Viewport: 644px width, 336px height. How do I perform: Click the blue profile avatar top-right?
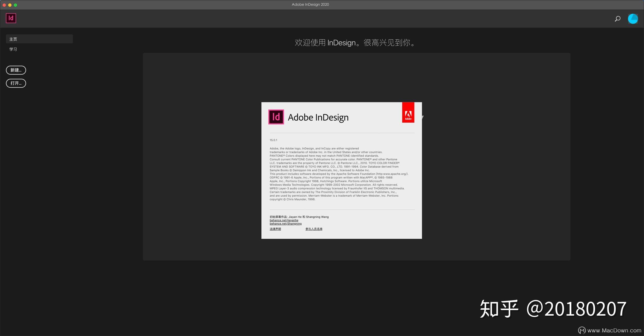[x=633, y=18]
